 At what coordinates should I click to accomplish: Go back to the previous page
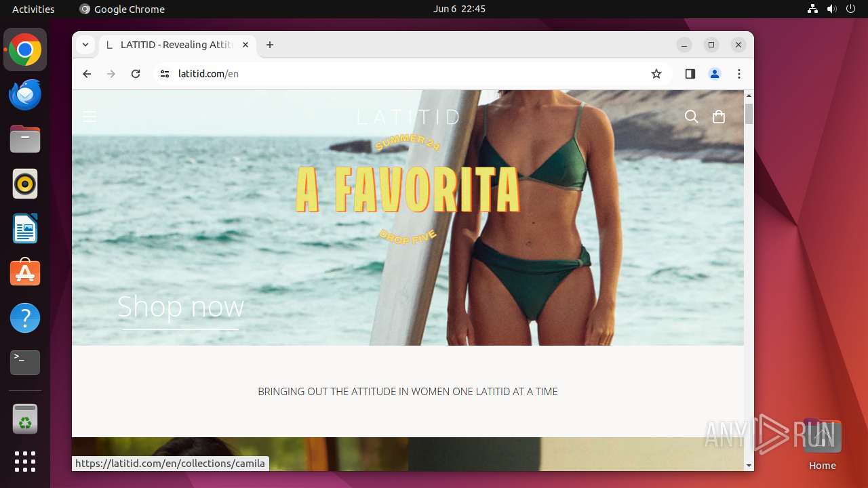(87, 74)
